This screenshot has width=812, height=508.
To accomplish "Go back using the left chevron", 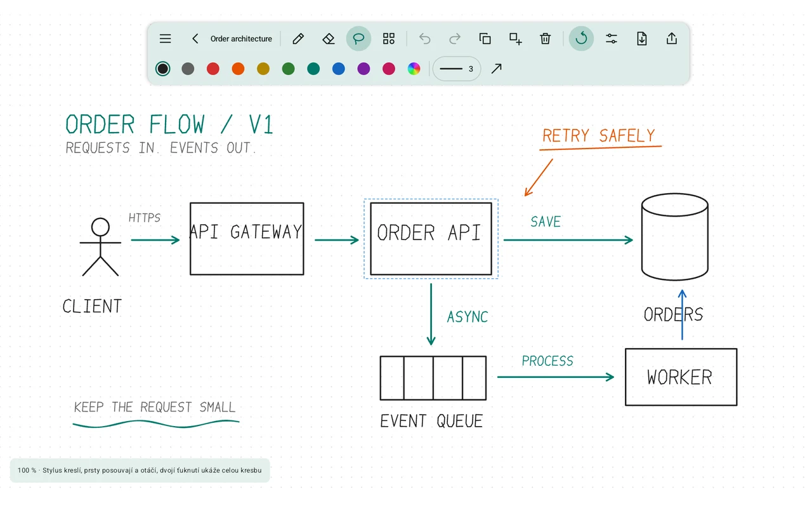I will (195, 39).
